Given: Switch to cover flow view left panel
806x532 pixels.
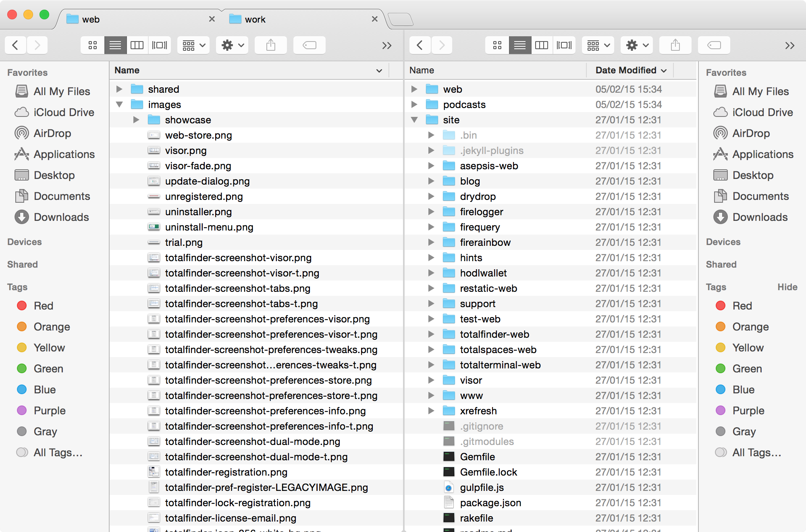Looking at the screenshot, I should pos(158,45).
